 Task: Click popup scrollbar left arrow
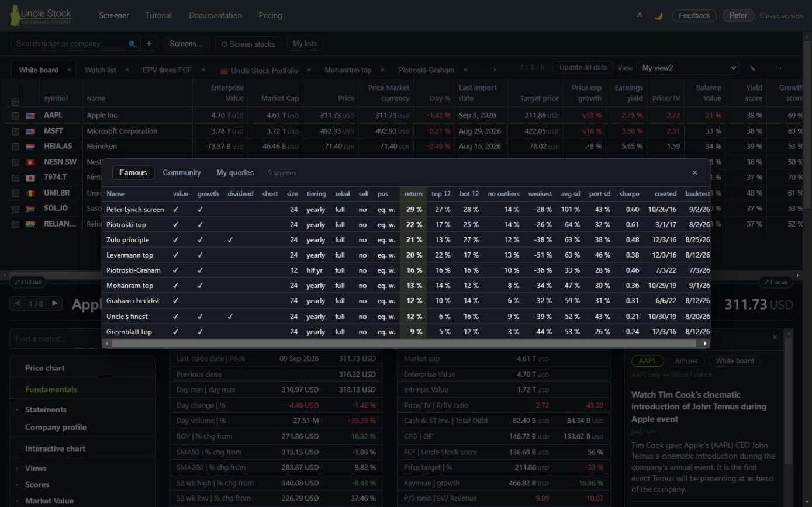coord(106,343)
